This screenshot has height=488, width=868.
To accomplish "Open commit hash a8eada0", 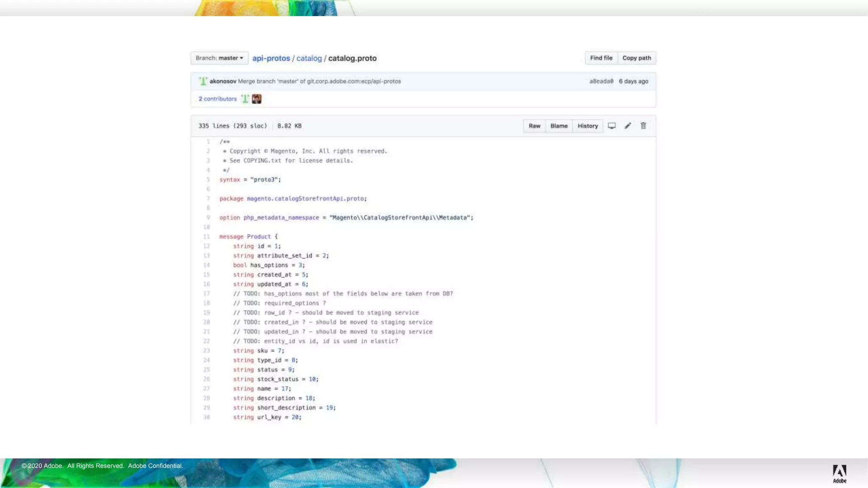I will click(x=601, y=81).
